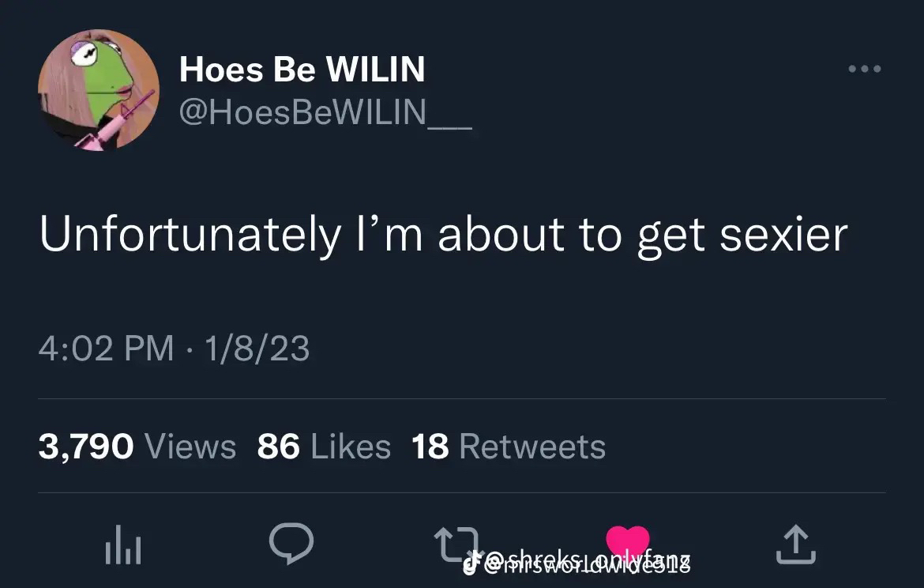Viewport: 924px width, 588px height.
Task: Click the "Views" label
Action: click(x=190, y=447)
